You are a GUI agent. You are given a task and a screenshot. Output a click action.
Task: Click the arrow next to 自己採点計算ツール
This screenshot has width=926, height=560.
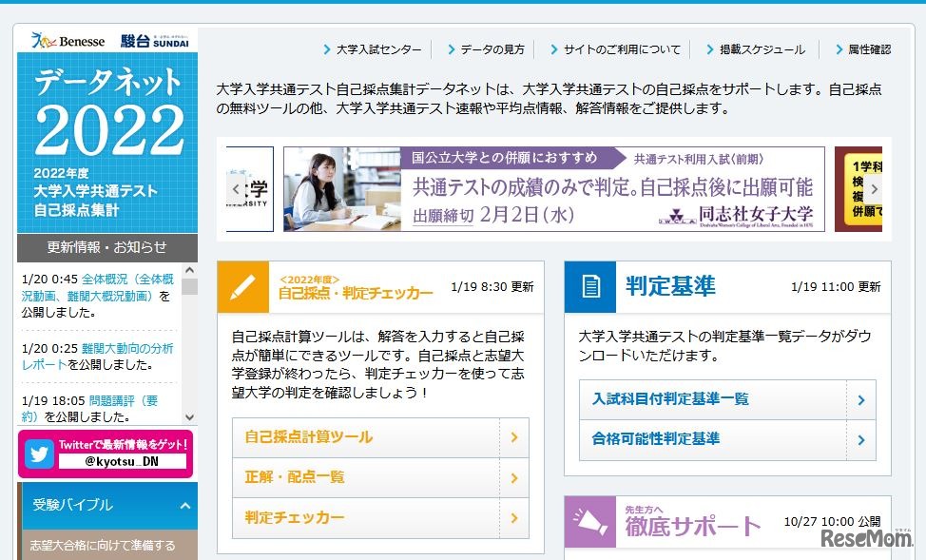tap(513, 437)
